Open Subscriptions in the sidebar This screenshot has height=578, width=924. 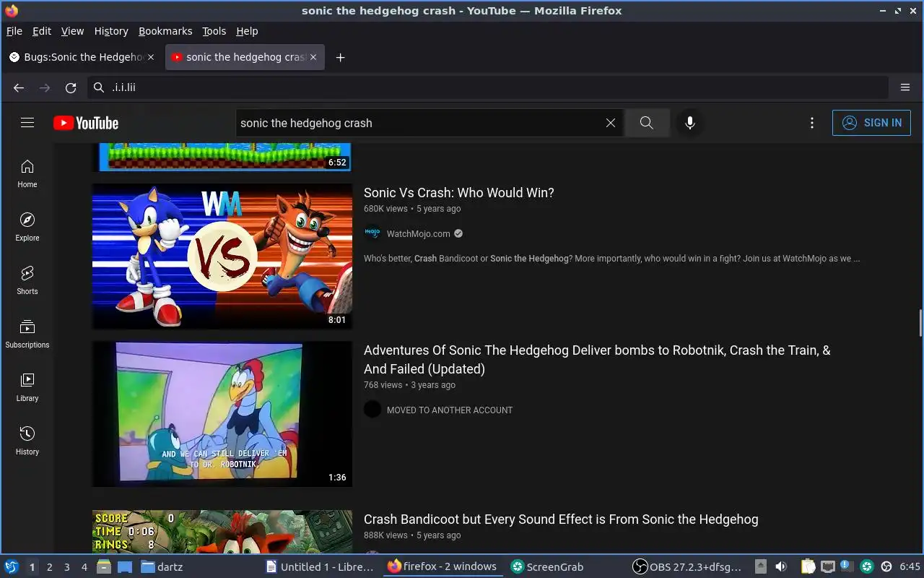(x=27, y=334)
